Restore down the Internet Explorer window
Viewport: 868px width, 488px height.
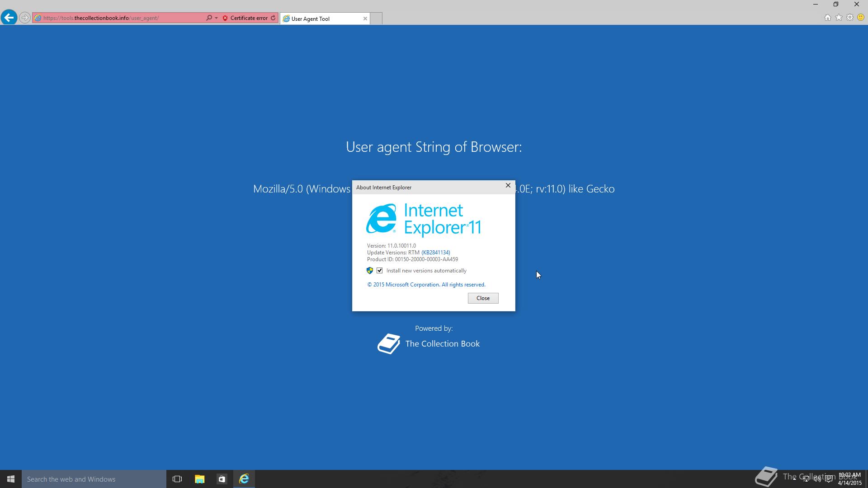click(x=836, y=5)
